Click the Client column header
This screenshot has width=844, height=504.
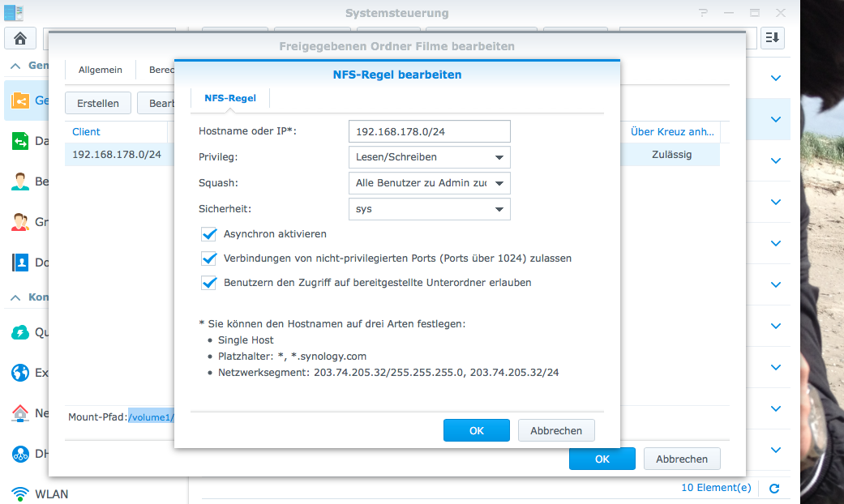116,132
